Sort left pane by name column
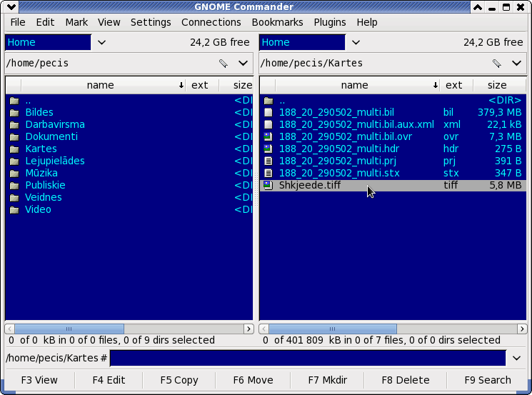Screen dimensions: 532x395 (103, 85)
